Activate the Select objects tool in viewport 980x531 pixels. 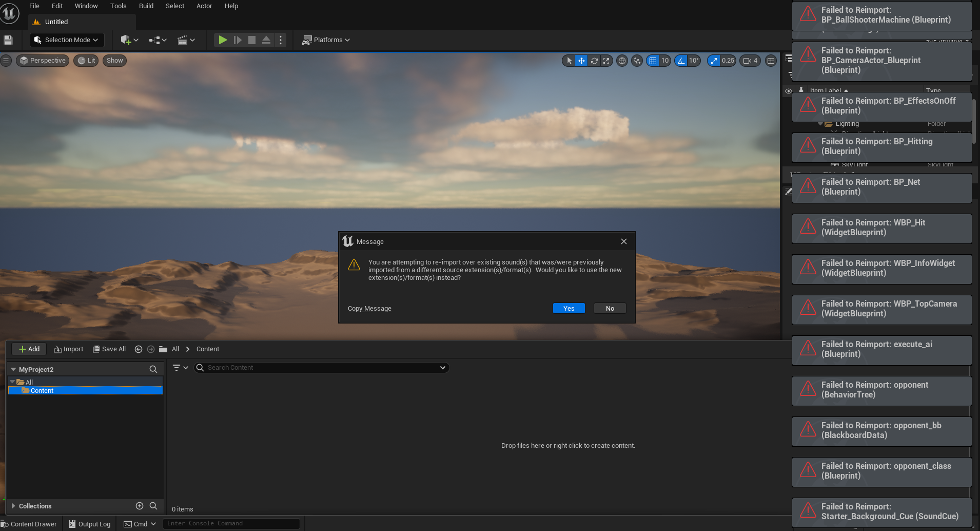569,61
